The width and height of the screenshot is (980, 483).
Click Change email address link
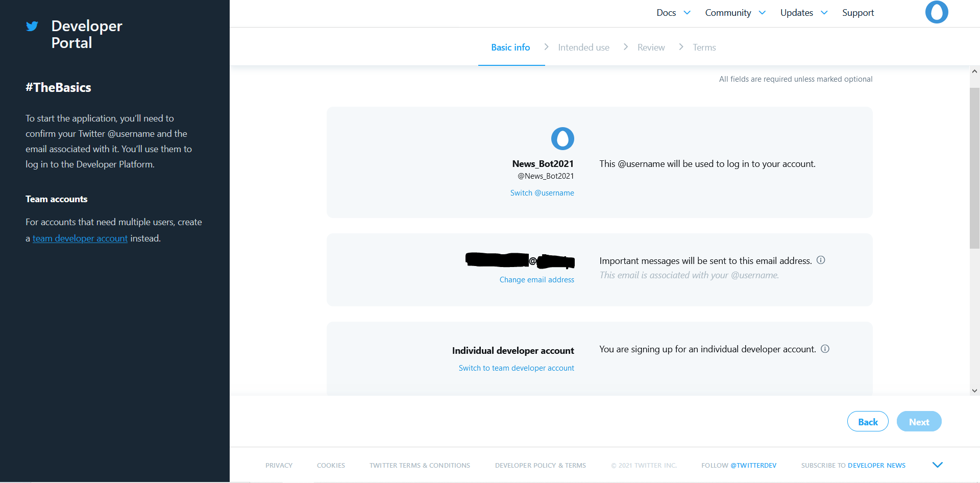coord(536,280)
